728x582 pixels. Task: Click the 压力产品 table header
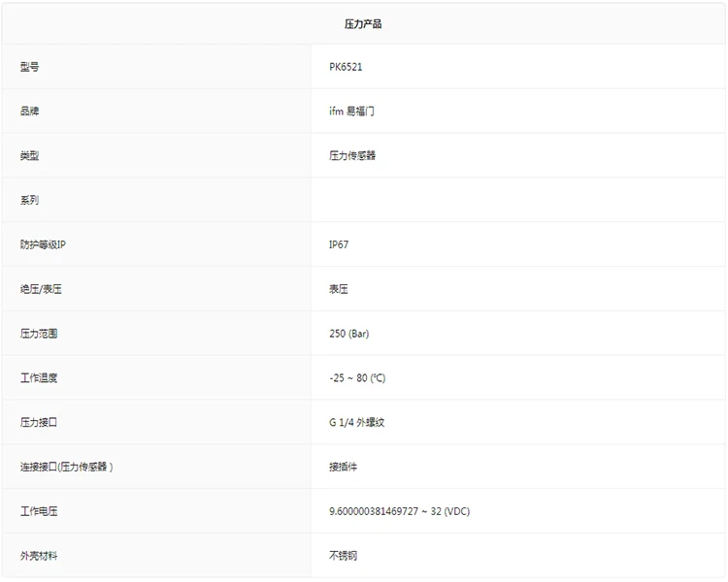363,24
